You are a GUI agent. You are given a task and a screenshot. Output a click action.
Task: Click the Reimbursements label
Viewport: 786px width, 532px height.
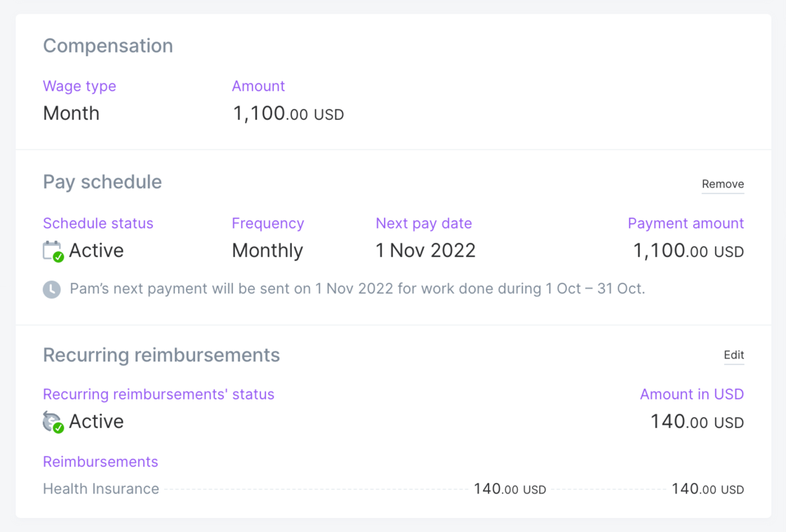(100, 462)
